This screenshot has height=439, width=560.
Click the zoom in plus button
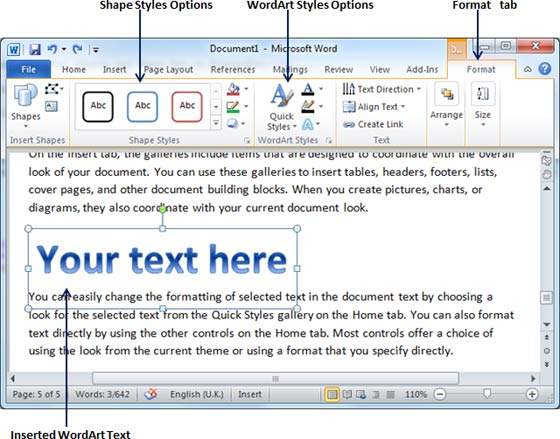(532, 394)
